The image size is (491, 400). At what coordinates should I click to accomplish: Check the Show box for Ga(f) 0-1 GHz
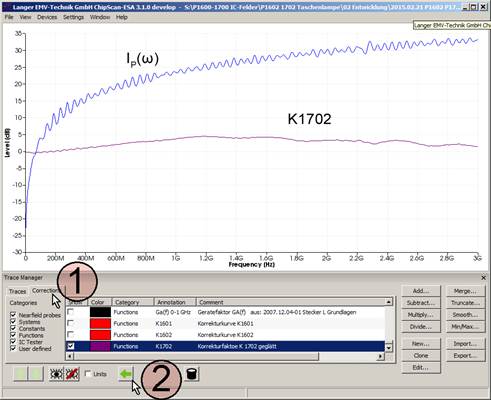(71, 312)
